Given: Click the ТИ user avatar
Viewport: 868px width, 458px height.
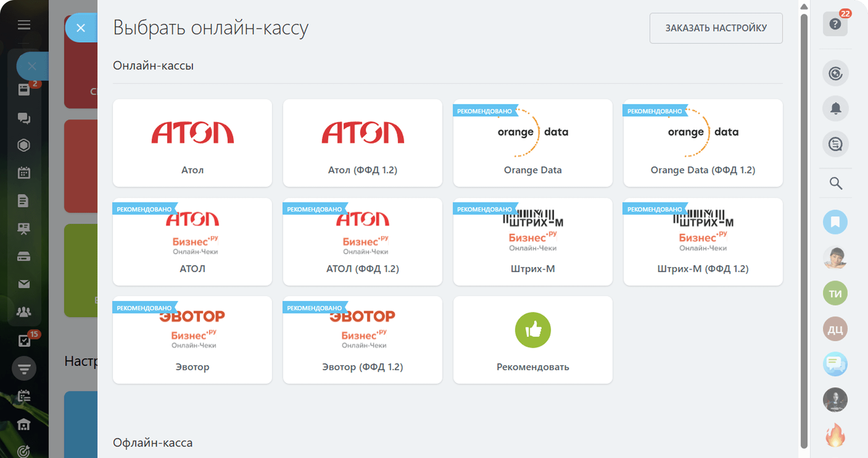Looking at the screenshot, I should coord(835,293).
